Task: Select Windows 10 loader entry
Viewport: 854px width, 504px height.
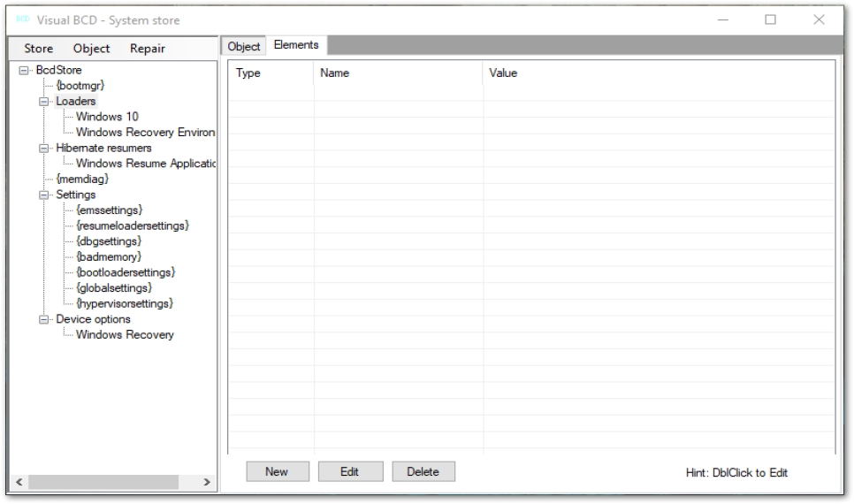Action: 107,117
